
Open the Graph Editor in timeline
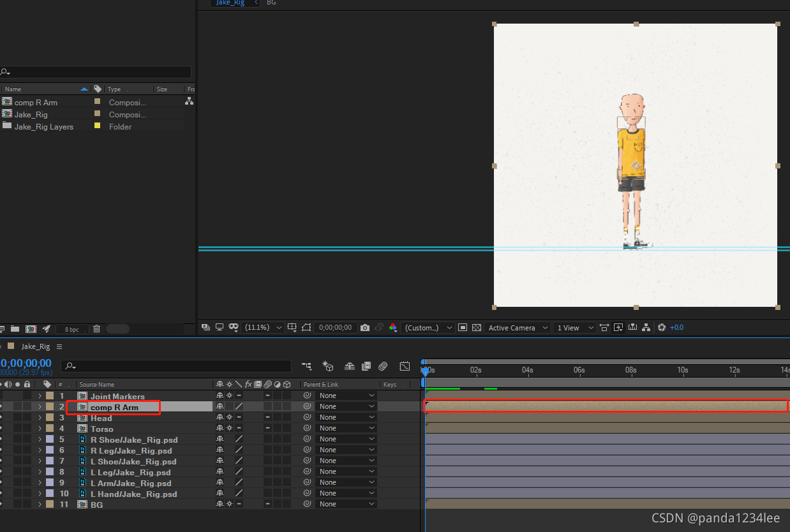click(x=405, y=366)
